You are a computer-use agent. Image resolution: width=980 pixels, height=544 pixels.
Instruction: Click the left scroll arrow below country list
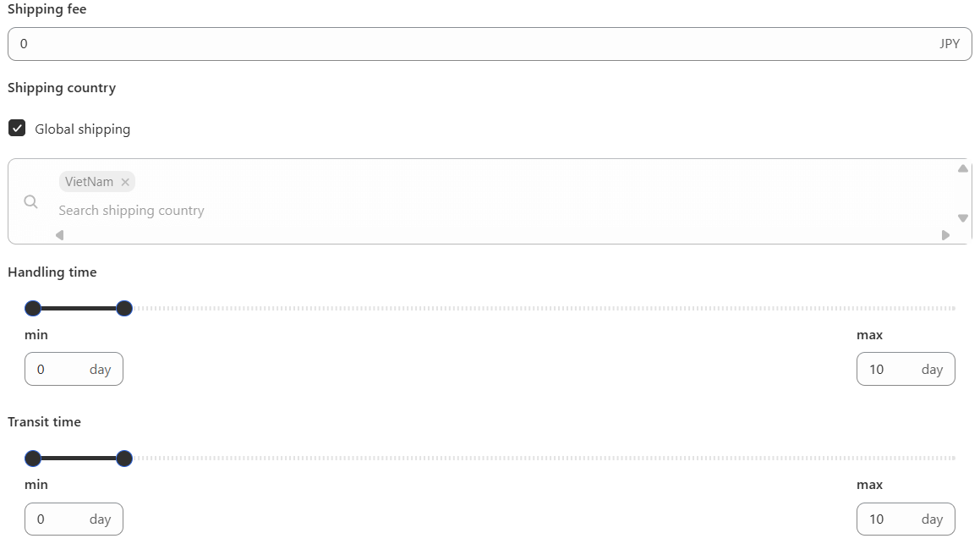58,234
